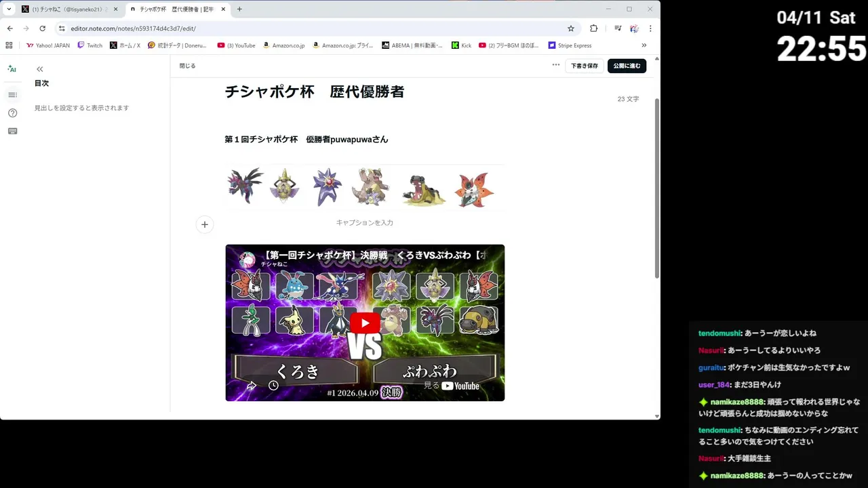Open the browser extensions puzzle icon
The height and width of the screenshot is (488, 868).
point(594,28)
